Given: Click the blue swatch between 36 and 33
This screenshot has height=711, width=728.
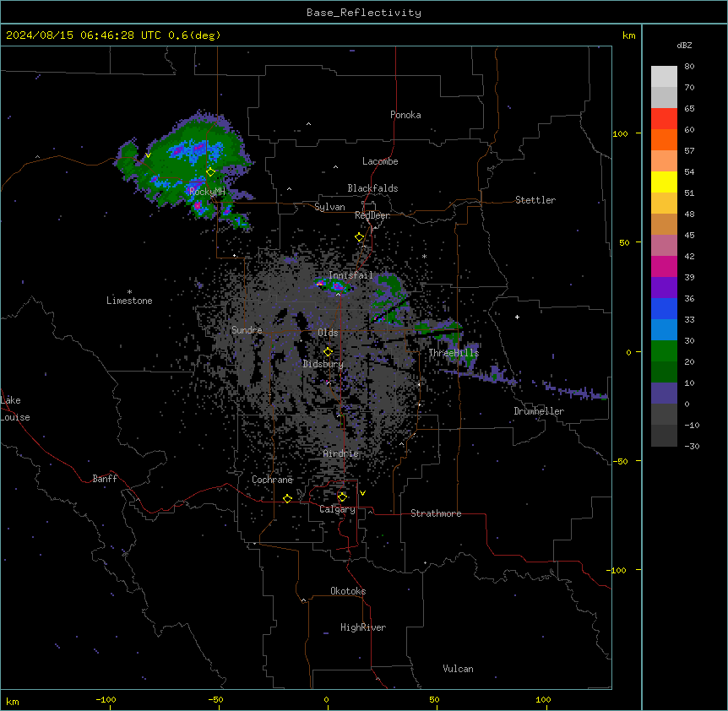Looking at the screenshot, I should point(664,308).
